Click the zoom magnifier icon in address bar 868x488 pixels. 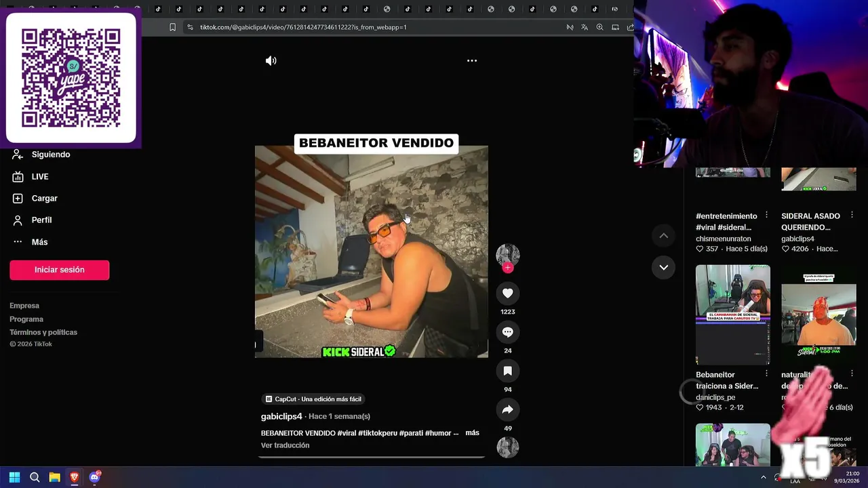click(x=599, y=27)
